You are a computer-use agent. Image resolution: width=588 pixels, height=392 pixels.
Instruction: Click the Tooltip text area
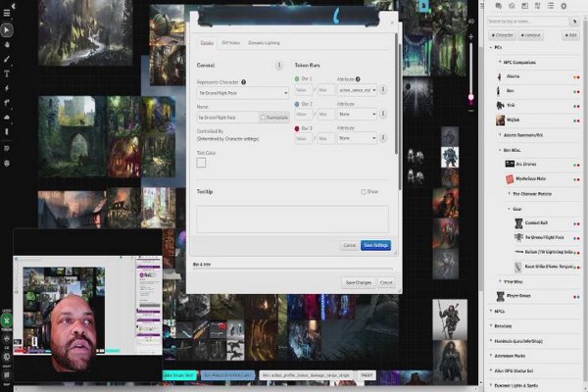click(292, 219)
